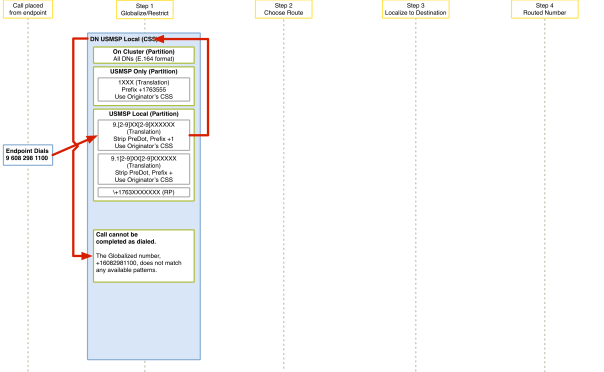Click the 'Call cannot be completed as dialed.' text
604x372 pixels.
126,238
